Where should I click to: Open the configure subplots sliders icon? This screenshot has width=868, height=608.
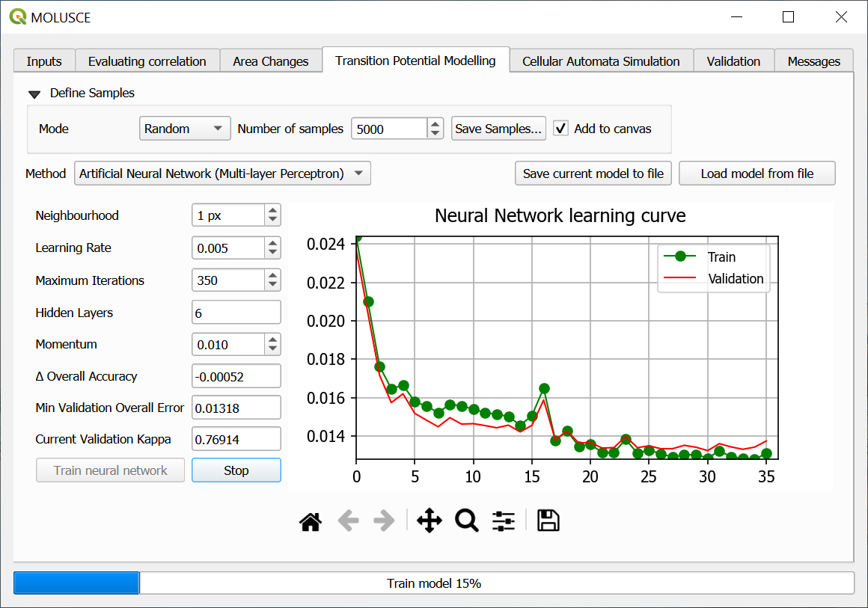[503, 521]
